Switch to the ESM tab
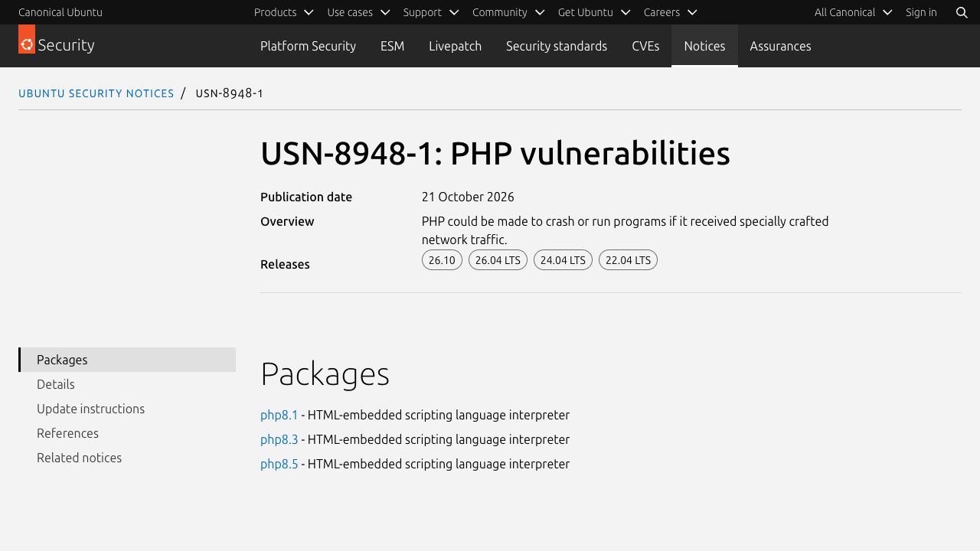Image resolution: width=980 pixels, height=551 pixels. [392, 46]
